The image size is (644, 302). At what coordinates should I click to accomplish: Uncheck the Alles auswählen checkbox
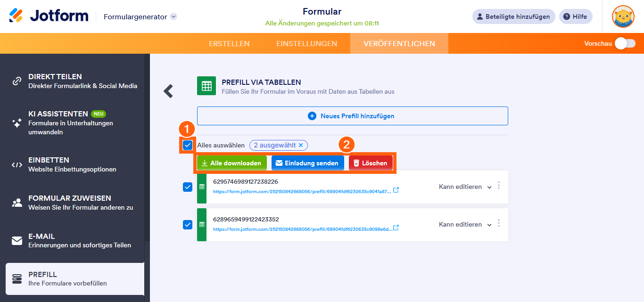click(x=188, y=145)
